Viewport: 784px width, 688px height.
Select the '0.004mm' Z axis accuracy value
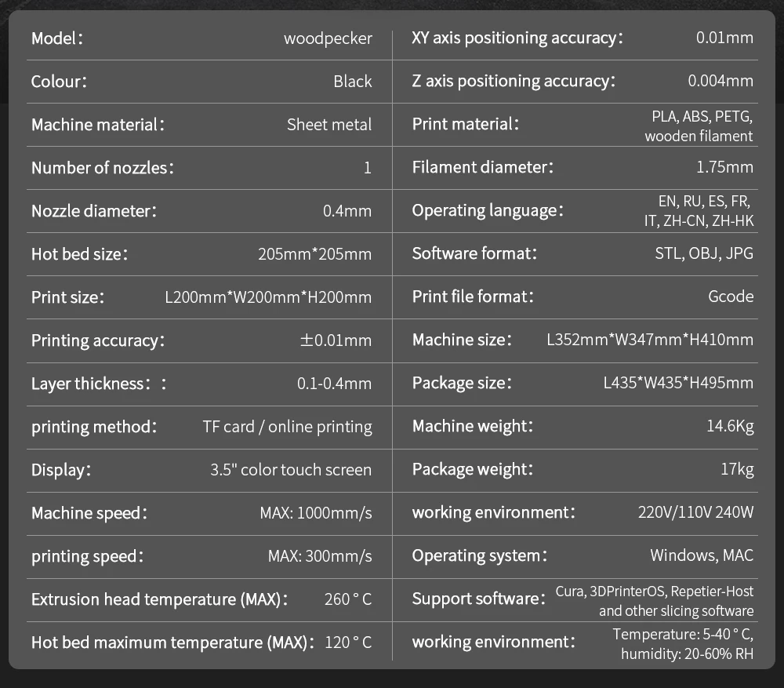[720, 81]
